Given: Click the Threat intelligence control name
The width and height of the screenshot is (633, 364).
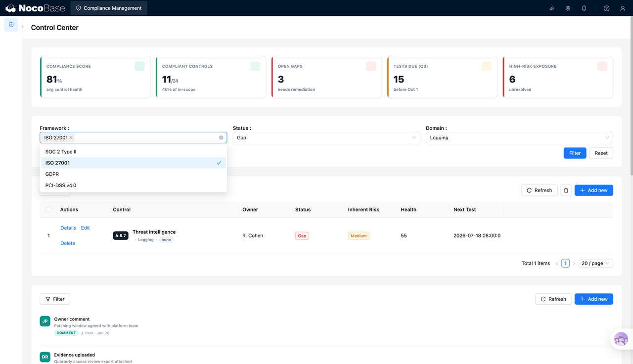Looking at the screenshot, I should (154, 232).
